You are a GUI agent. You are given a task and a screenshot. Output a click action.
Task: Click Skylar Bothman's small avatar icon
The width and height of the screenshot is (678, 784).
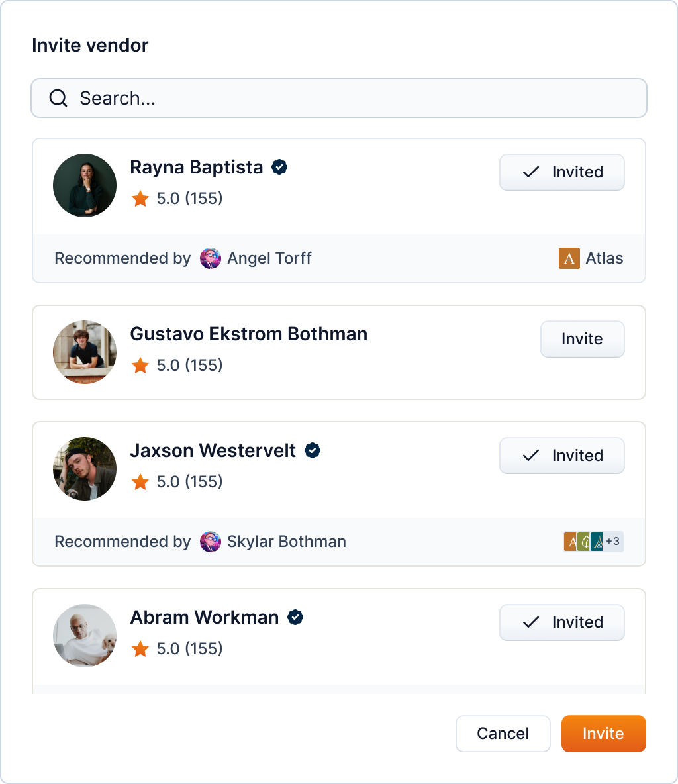pos(211,542)
